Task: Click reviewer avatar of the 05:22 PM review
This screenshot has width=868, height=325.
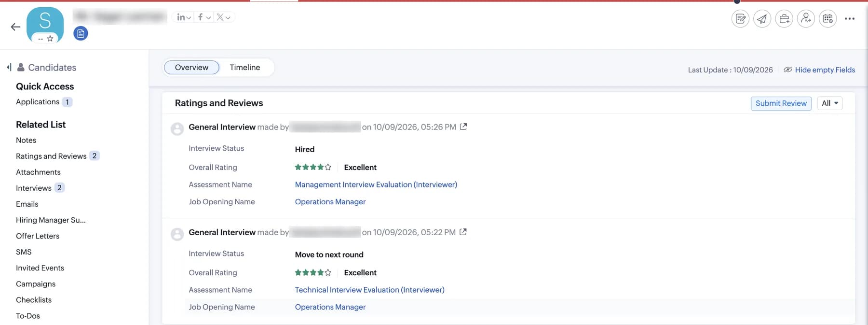Action: click(177, 234)
